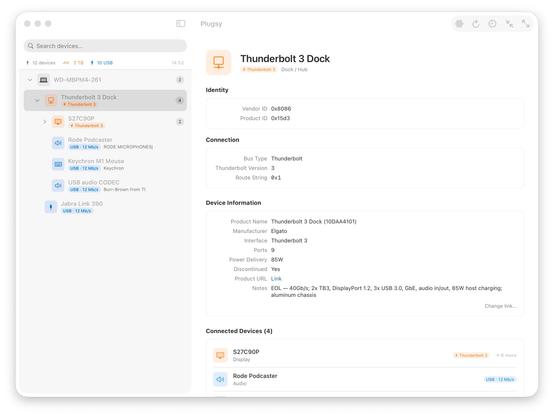Open settings with the gear icon

(x=459, y=24)
